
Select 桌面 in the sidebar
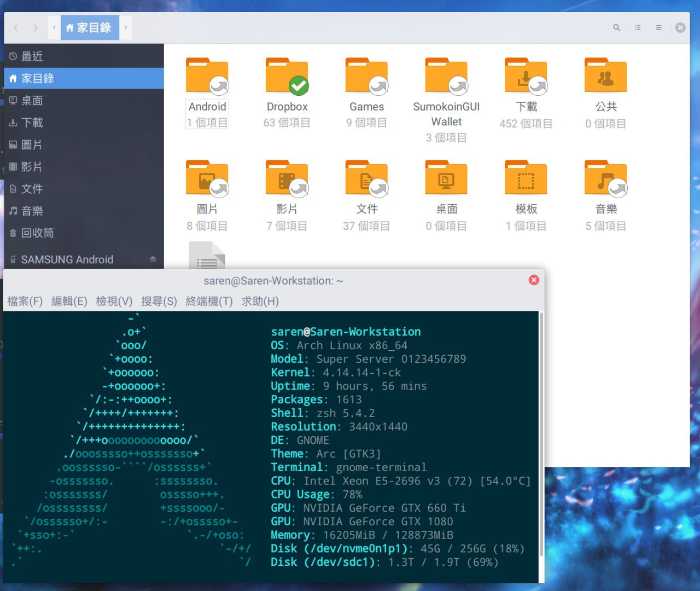pyautogui.click(x=84, y=101)
